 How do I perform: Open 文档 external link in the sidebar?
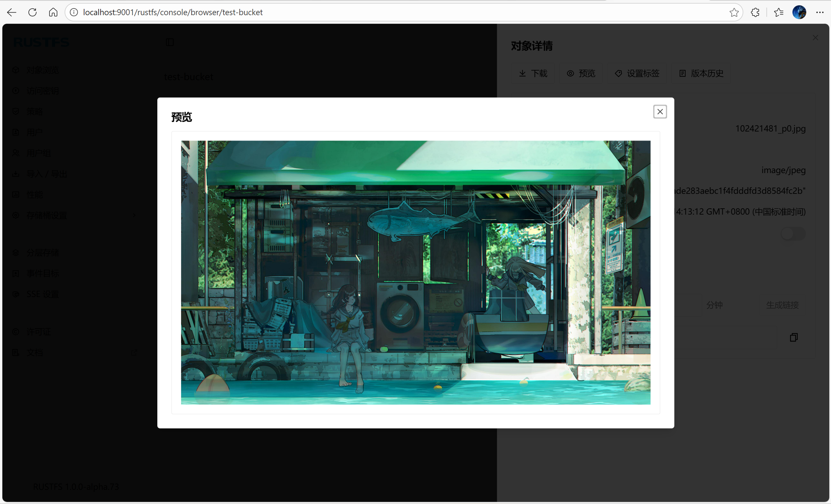pyautogui.click(x=75, y=353)
